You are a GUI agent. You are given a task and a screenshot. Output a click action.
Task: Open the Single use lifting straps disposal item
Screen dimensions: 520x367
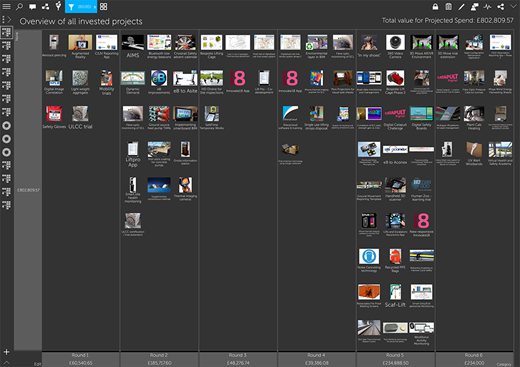pyautogui.click(x=317, y=118)
